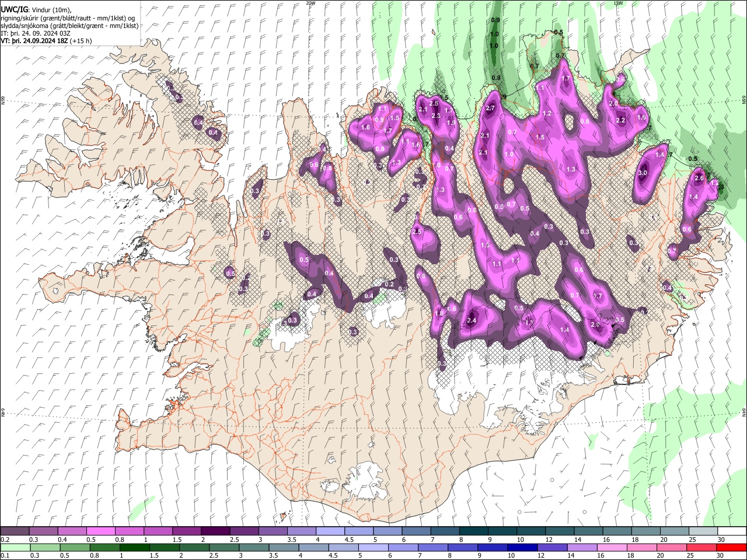This screenshot has width=747, height=560.
Task: Click the 3 grey-green rain legend swatch
Action: click(x=254, y=548)
